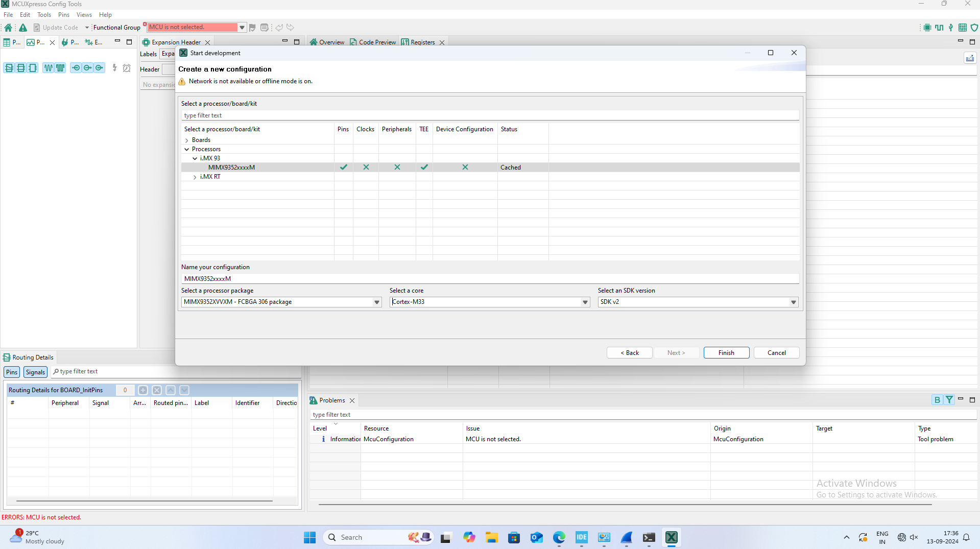980x549 pixels.
Task: Open Microsoft Edge from the taskbar
Action: [559, 538]
